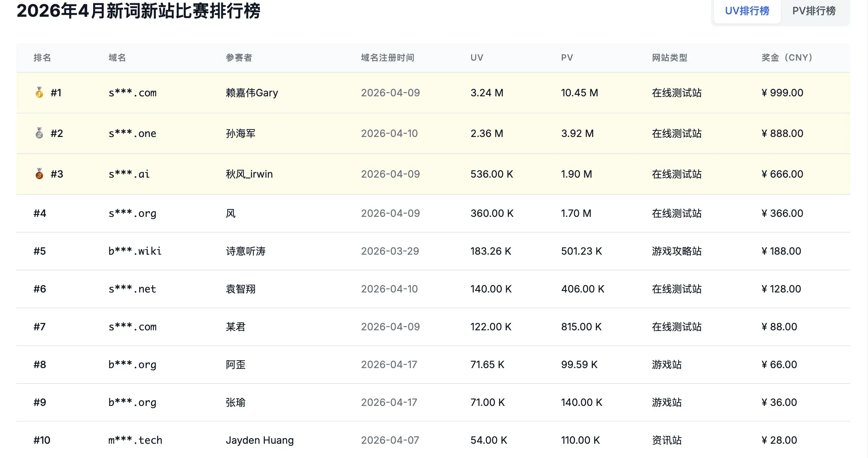This screenshot has height=458, width=868.
Task: Click the page title 2026年4月新词新站比赛排行榜
Action: 138,11
